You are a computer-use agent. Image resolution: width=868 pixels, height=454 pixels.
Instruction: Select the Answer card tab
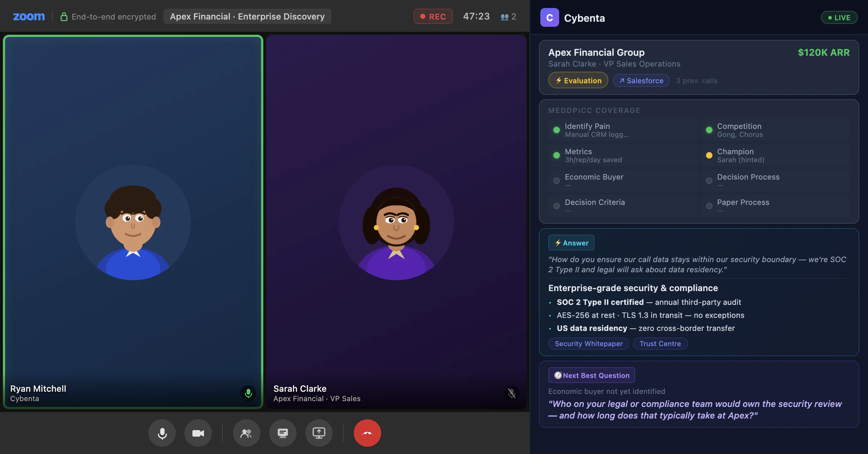coord(571,243)
